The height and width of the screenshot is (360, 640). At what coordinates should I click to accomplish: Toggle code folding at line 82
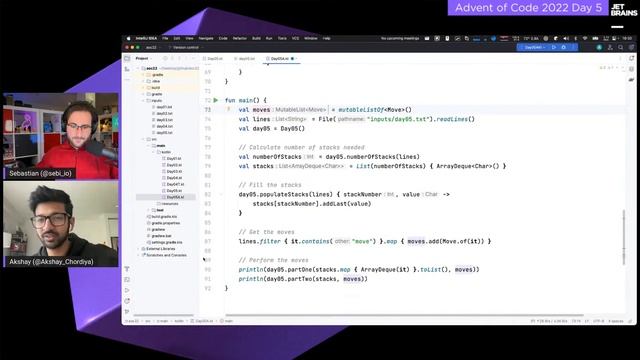click(222, 194)
